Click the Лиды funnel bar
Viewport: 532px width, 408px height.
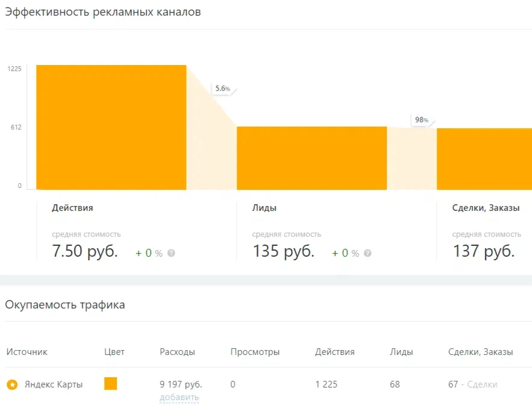point(312,158)
